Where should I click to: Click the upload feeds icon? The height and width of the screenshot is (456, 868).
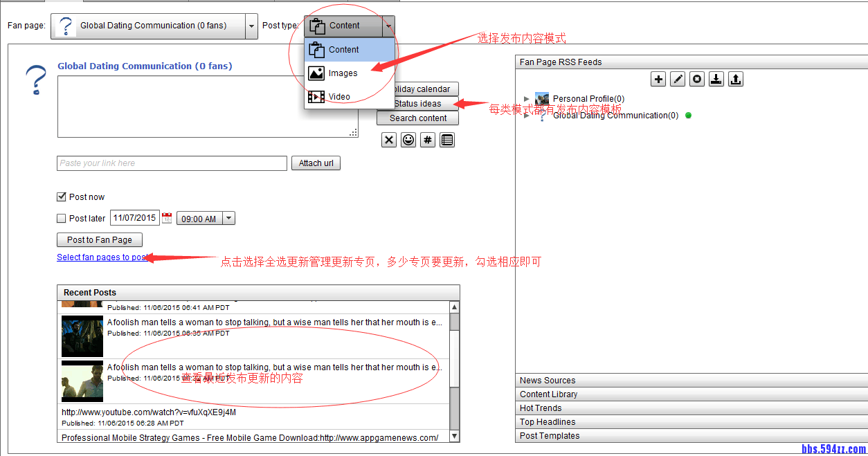736,79
